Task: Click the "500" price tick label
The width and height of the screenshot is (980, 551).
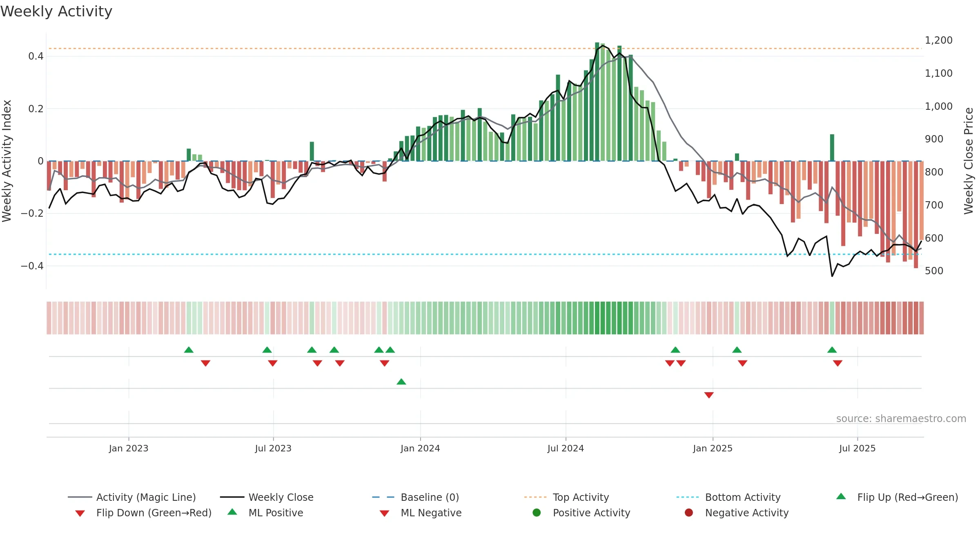Action: pos(934,271)
